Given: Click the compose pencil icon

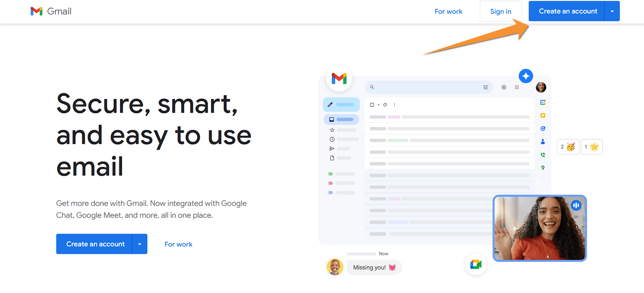Looking at the screenshot, I should [x=330, y=105].
